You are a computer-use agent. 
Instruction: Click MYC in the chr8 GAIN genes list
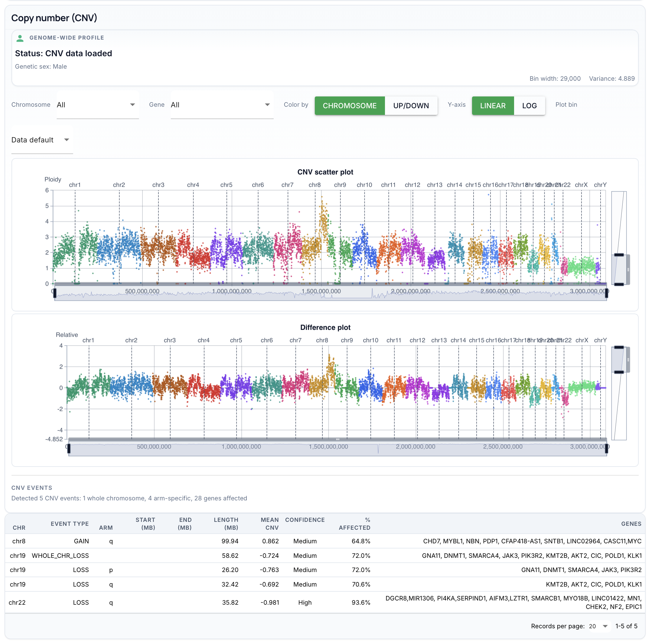[x=634, y=541]
